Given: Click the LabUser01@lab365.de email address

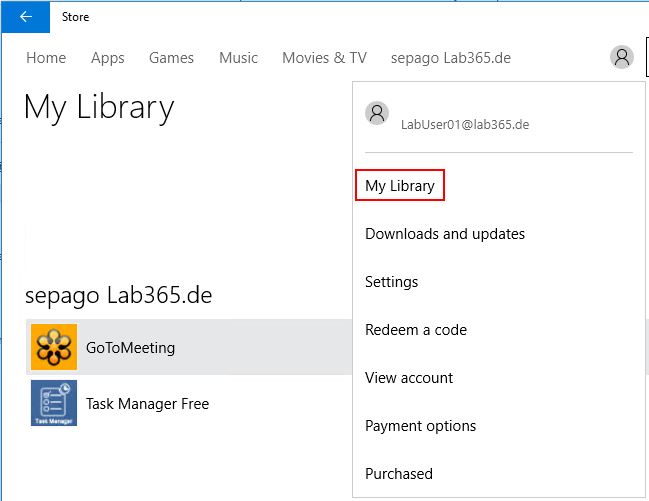Looking at the screenshot, I should pyautogui.click(x=465, y=124).
